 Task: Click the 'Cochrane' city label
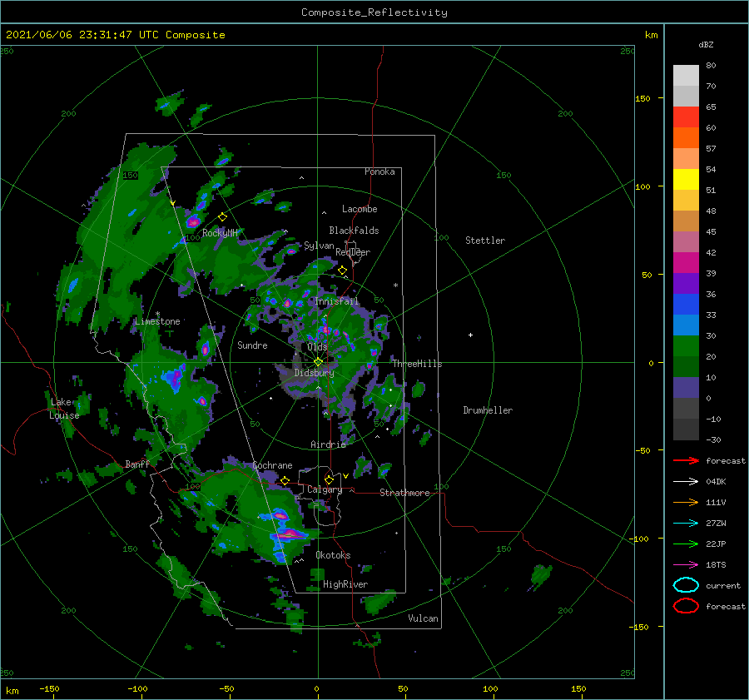pyautogui.click(x=272, y=465)
